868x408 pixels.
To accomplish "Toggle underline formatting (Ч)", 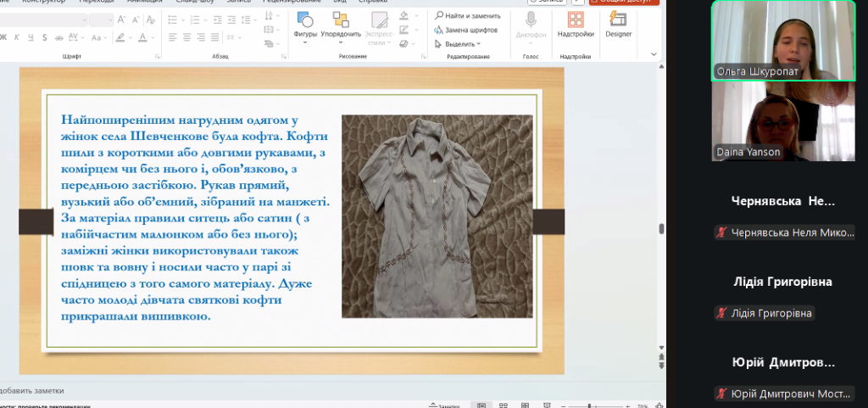I will (31, 36).
